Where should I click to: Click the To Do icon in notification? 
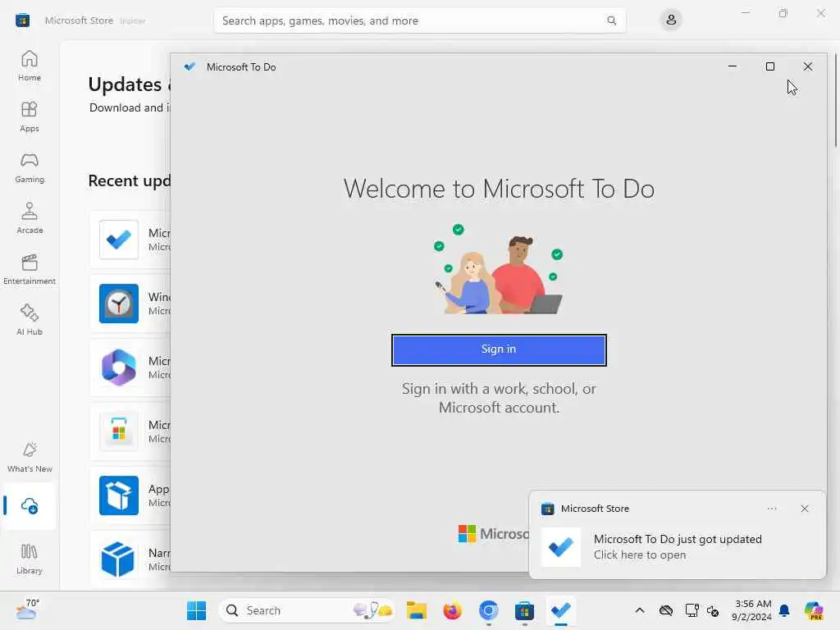[561, 547]
